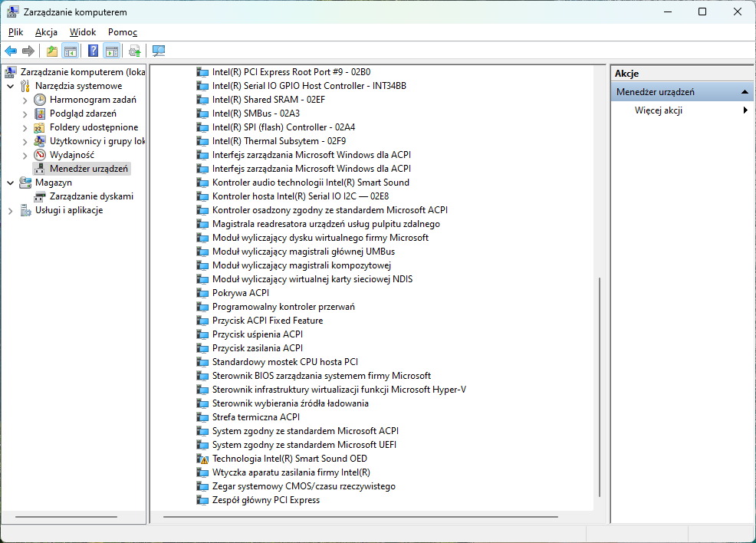The width and height of the screenshot is (756, 543).
Task: Click the Harmonogram zadań clock icon
Action: click(x=40, y=100)
